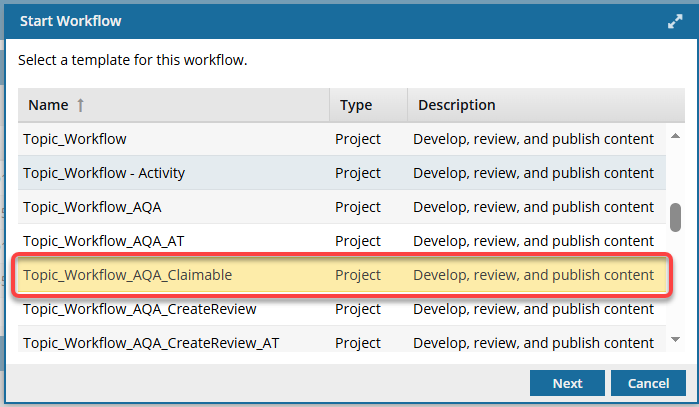Select Topic_Workflow - Activity template
The height and width of the screenshot is (407, 699).
[104, 173]
